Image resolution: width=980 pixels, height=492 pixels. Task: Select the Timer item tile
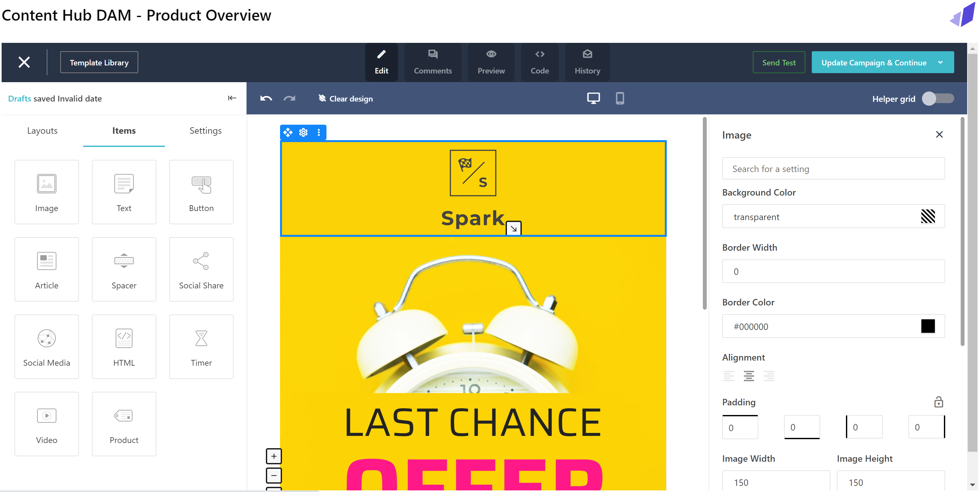pyautogui.click(x=201, y=347)
